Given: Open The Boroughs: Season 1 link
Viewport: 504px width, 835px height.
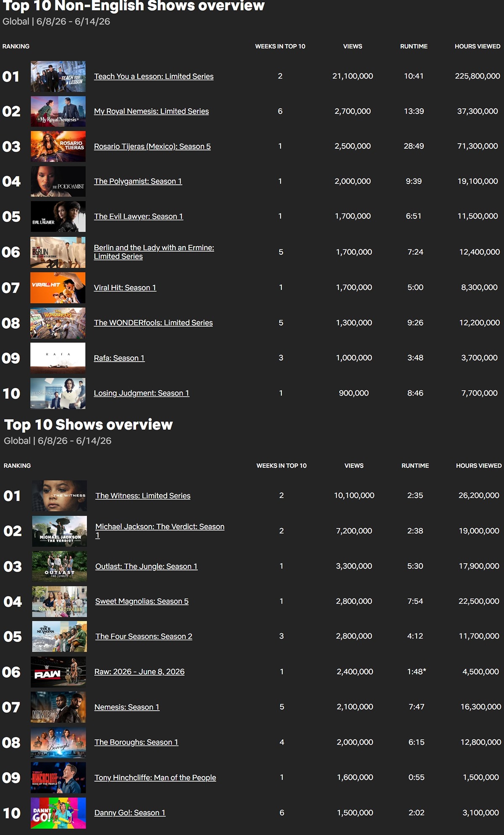Looking at the screenshot, I should (x=136, y=742).
